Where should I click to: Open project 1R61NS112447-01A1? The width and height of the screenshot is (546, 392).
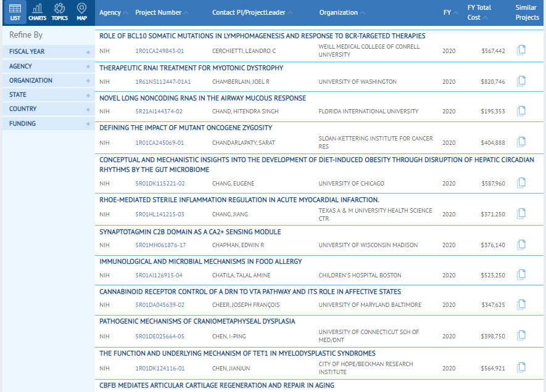tap(163, 82)
